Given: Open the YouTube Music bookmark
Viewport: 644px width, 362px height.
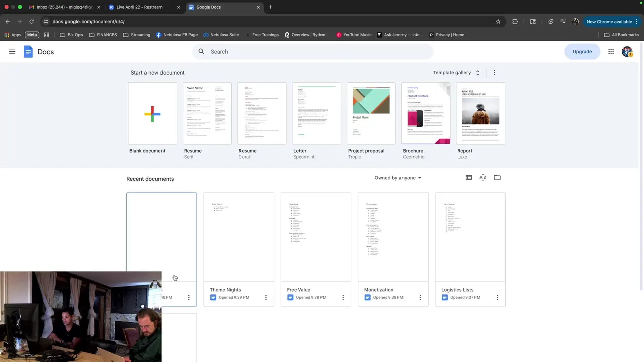Looking at the screenshot, I should coord(354,35).
